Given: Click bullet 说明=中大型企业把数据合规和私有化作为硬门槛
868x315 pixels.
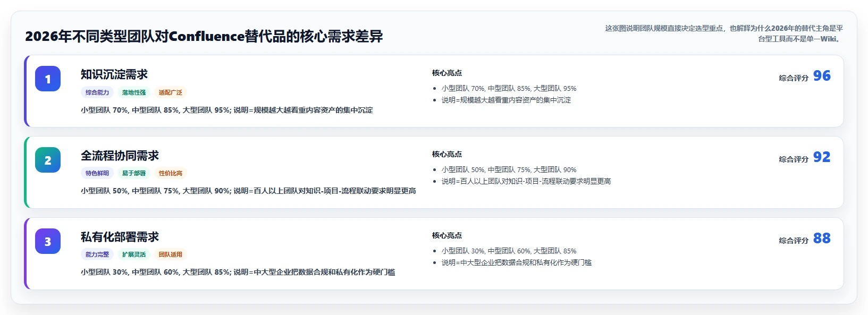Looking at the screenshot, I should (x=516, y=262).
